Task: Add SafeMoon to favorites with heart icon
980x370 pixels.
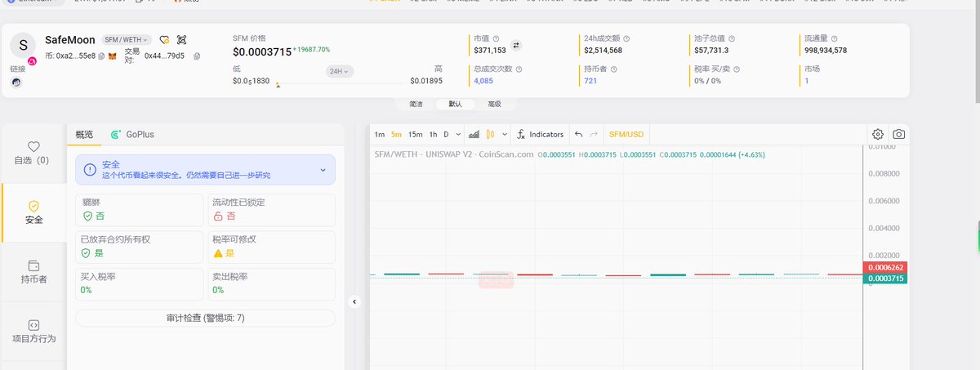Action: 164,39
